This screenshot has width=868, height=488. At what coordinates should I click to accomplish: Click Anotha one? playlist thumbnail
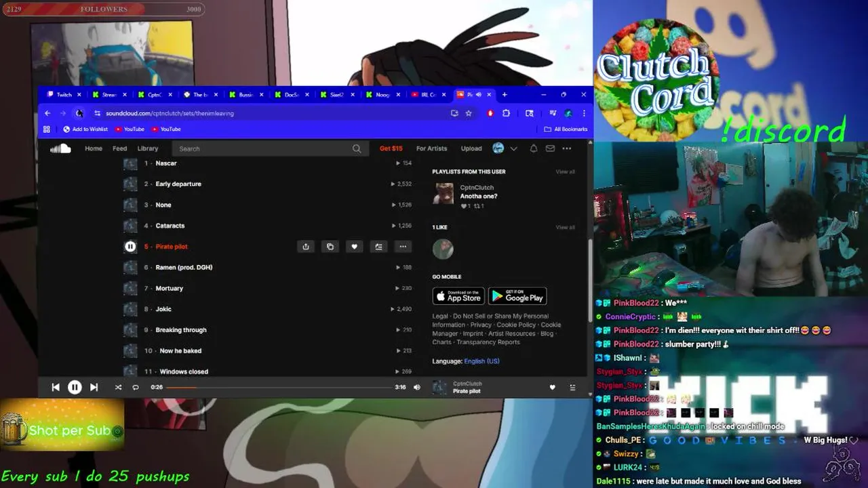(x=443, y=194)
